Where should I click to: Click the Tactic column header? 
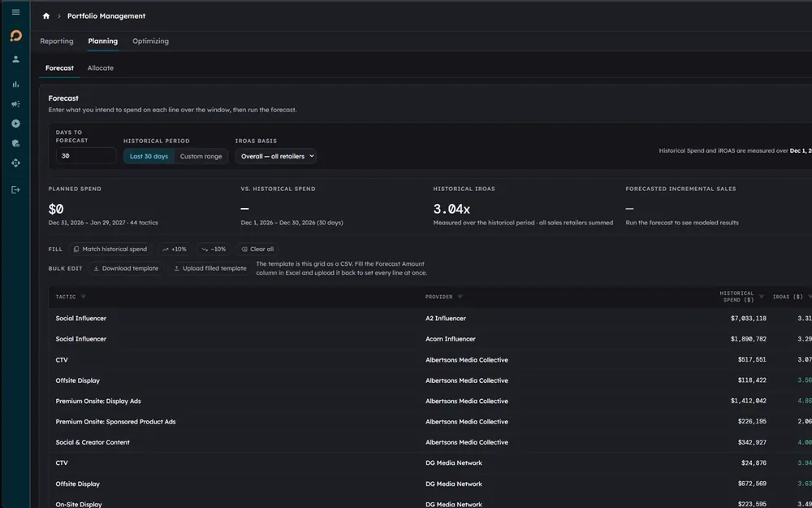click(x=66, y=297)
